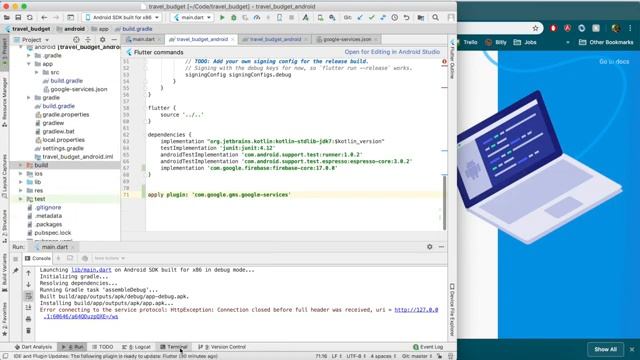This screenshot has height=360, width=640.
Task: Switch to the google-services.json tab
Action: coord(347,39)
